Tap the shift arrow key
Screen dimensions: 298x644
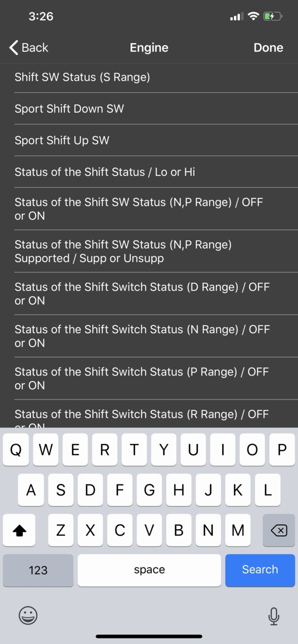(19, 530)
